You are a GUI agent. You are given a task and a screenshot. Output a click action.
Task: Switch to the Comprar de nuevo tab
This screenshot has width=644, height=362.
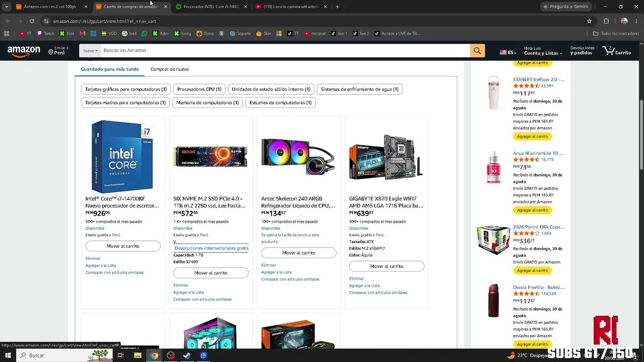[170, 69]
